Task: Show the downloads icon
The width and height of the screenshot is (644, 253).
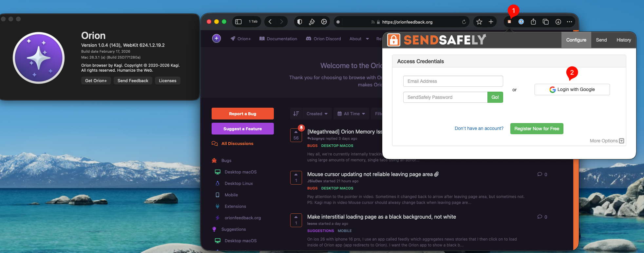Action: (x=558, y=22)
